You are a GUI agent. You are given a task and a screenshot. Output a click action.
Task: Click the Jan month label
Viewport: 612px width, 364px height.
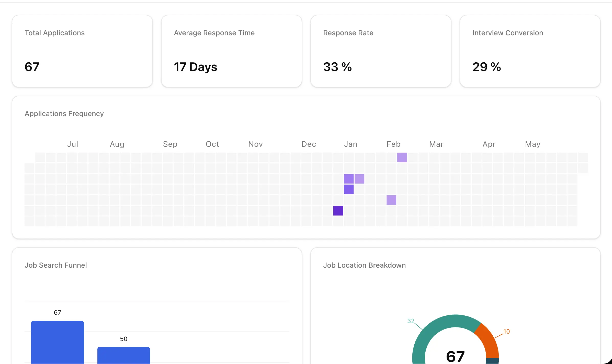click(x=351, y=144)
